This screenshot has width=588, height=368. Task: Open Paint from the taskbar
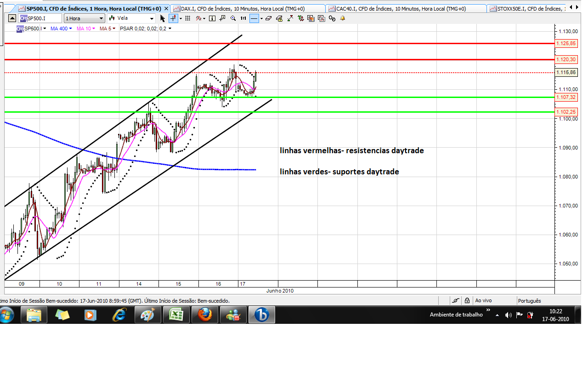click(147, 315)
